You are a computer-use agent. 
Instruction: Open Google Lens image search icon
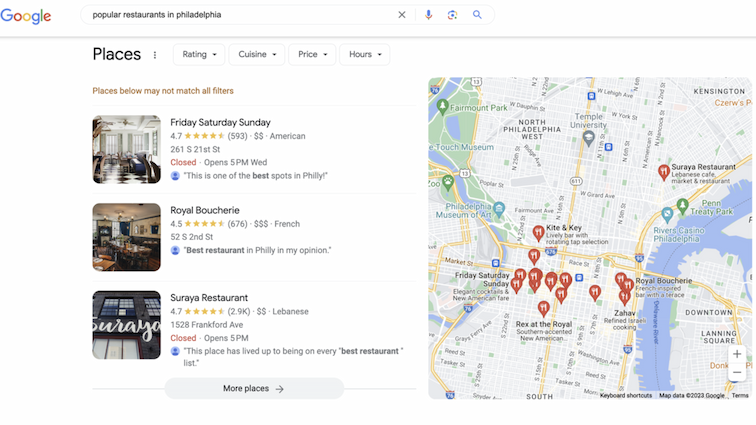click(x=452, y=15)
